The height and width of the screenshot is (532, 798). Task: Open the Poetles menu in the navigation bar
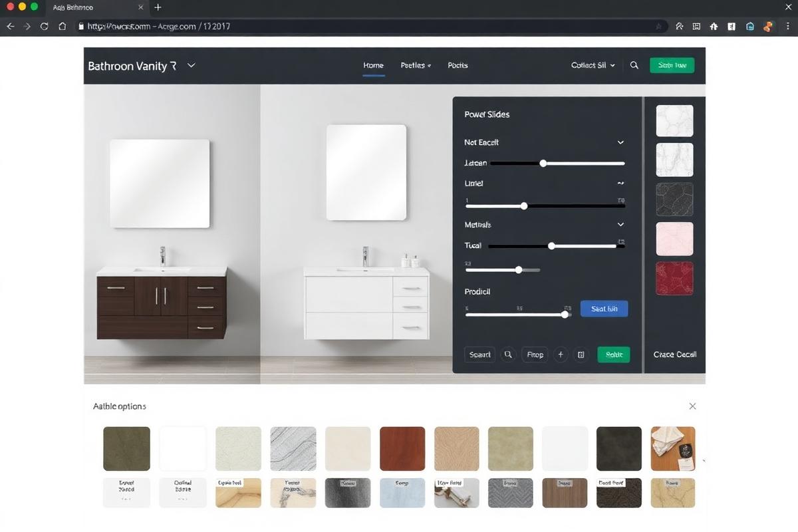click(x=415, y=65)
